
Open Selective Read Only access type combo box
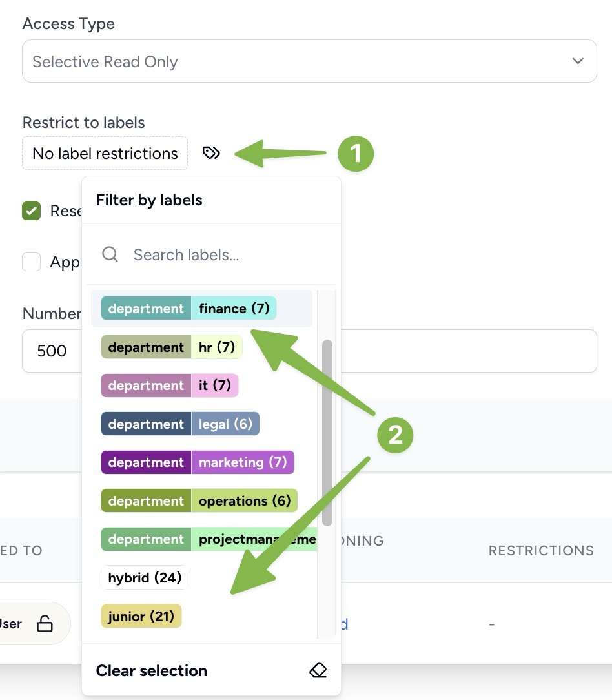[x=309, y=61]
